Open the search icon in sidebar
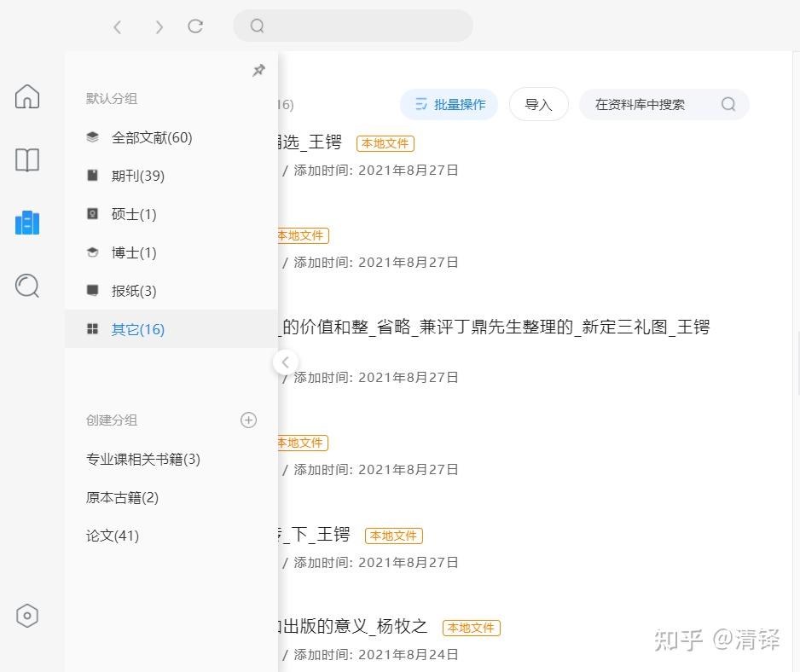Viewport: 800px width, 672px height. tap(27, 286)
